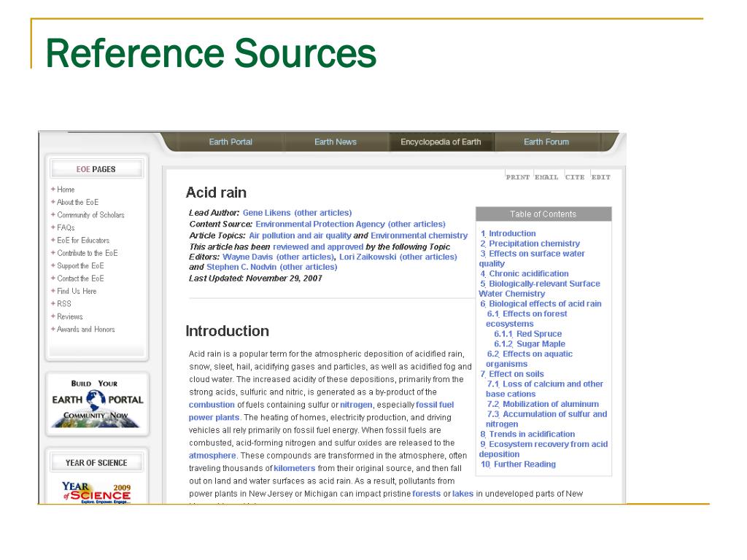This screenshot has height=560, width=747.
Task: Jump to 6.1.1 Red Spruce
Action: pyautogui.click(x=528, y=334)
